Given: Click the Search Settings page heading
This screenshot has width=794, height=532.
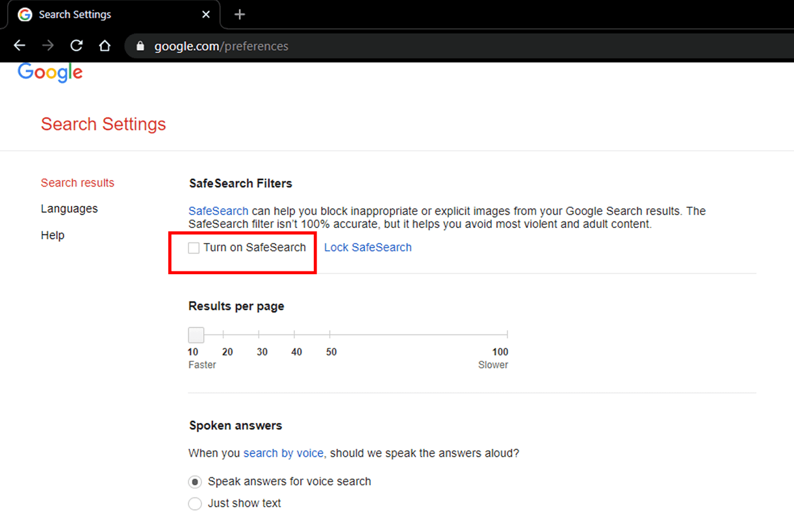Looking at the screenshot, I should click(x=103, y=124).
